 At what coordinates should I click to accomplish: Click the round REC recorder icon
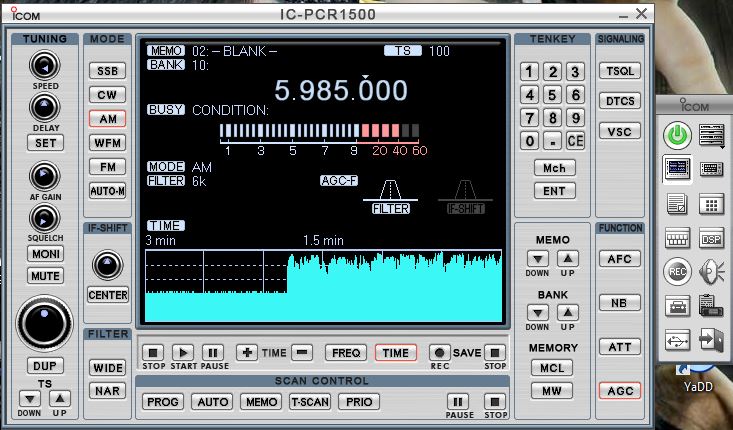coord(677,272)
